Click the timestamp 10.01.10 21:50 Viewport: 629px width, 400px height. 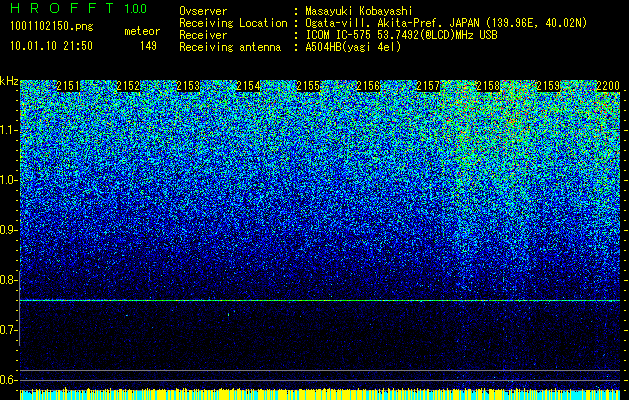click(51, 46)
